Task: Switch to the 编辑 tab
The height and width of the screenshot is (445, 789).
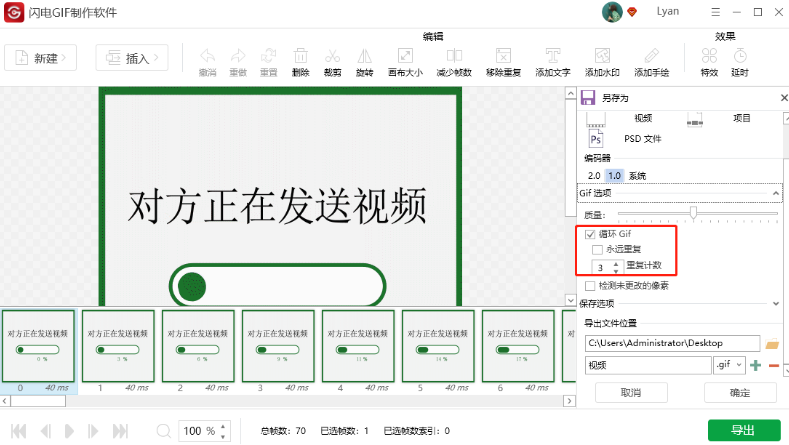Action: tap(433, 35)
